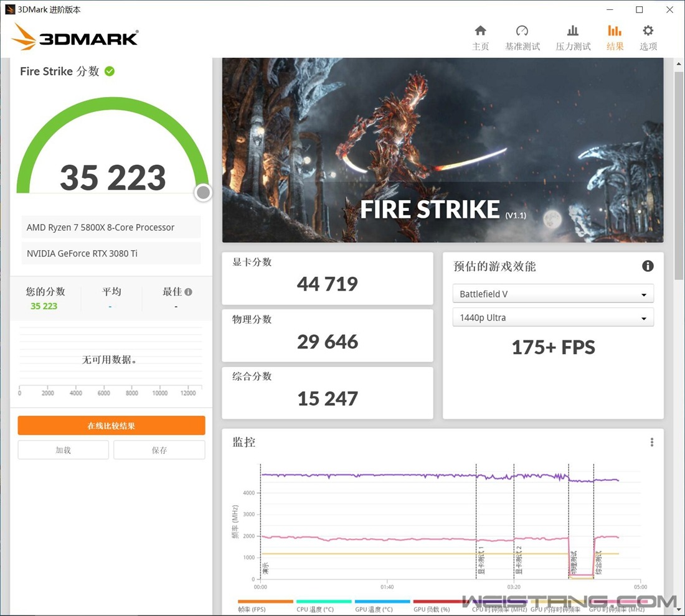685x616 pixels.
Task: Expand the Battlefield V game dropdown
Action: (x=553, y=294)
